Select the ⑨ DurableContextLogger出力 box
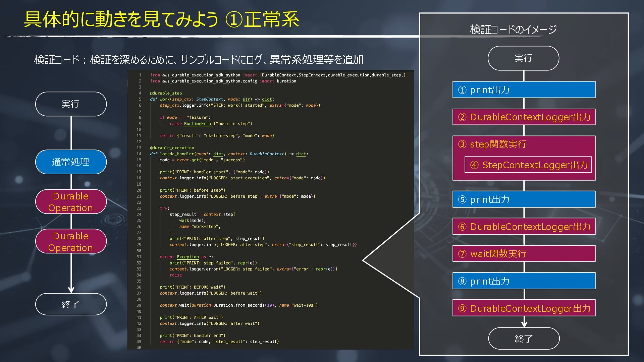This screenshot has height=362, width=644. click(524, 308)
